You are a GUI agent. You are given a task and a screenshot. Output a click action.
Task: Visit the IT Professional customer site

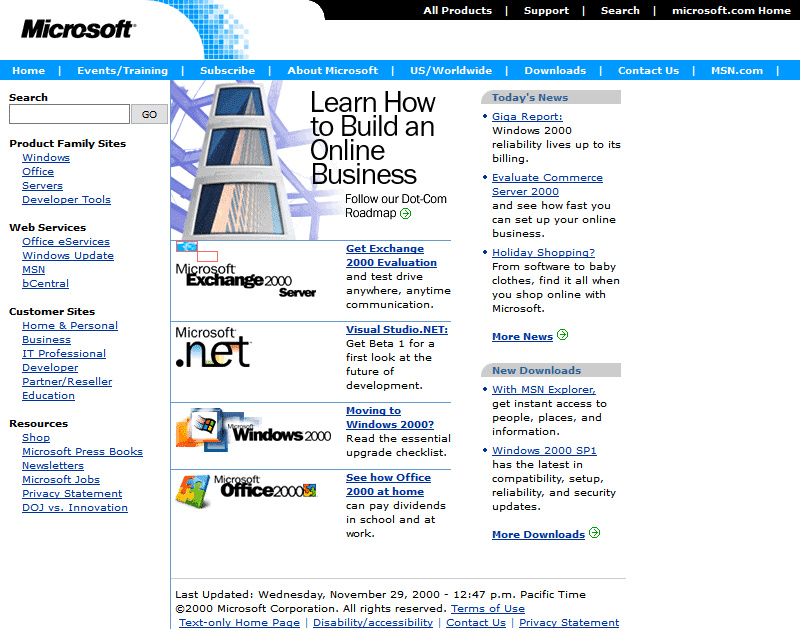pos(64,354)
